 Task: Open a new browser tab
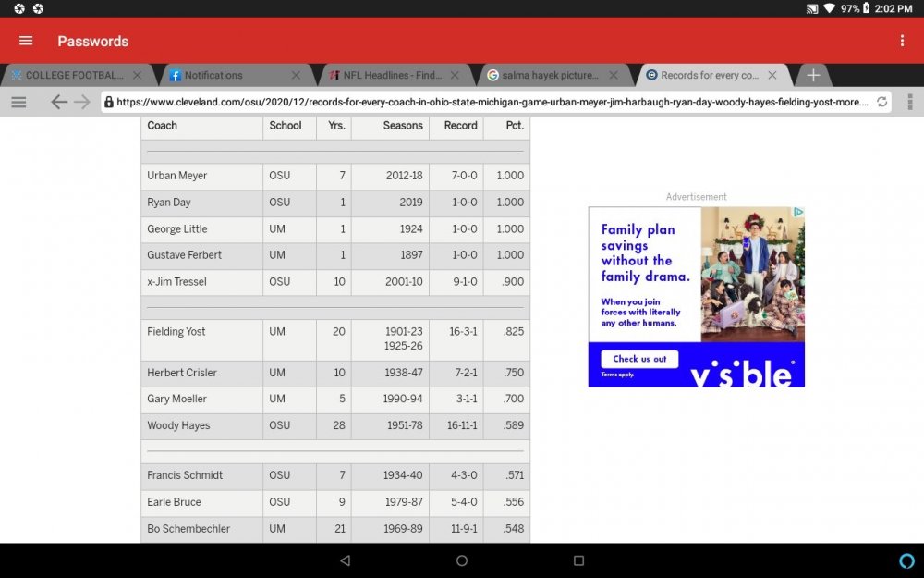[x=813, y=75]
